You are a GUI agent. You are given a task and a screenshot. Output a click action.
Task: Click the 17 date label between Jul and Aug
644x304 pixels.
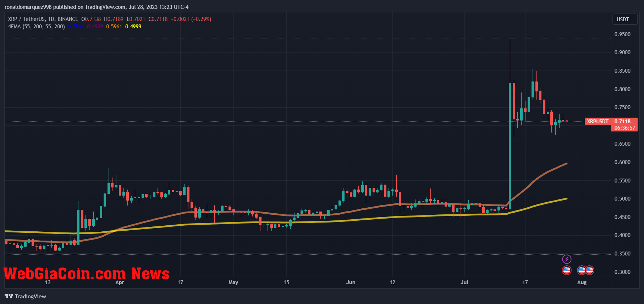coord(525,282)
